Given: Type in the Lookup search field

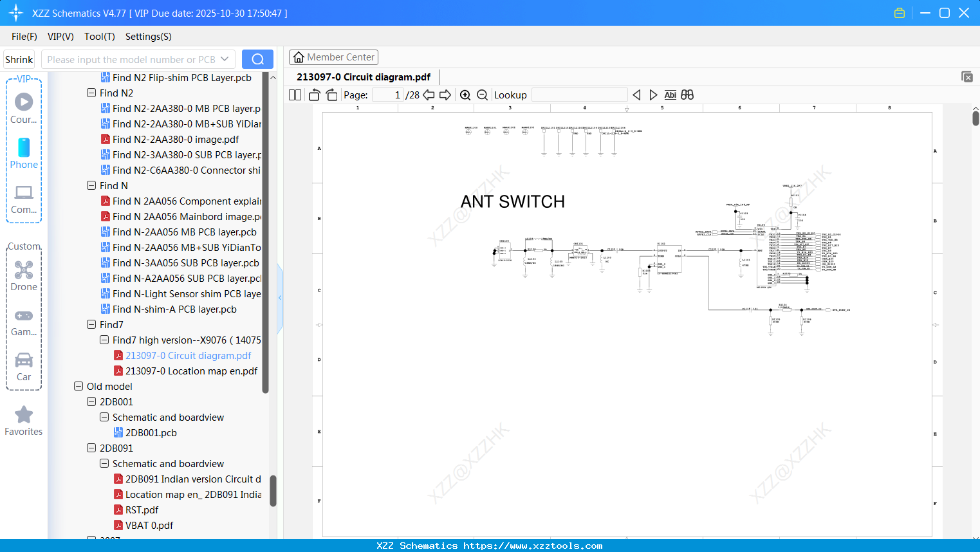Looking at the screenshot, I should point(579,95).
